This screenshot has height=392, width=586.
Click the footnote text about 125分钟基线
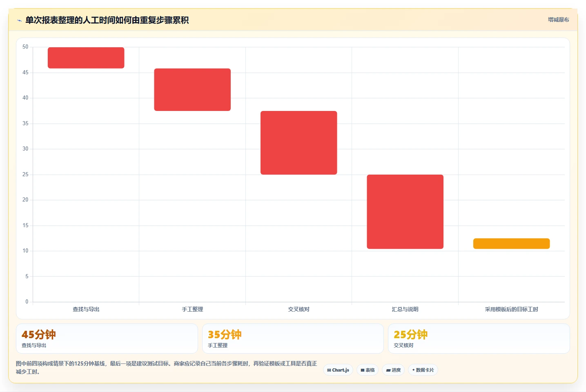click(166, 368)
